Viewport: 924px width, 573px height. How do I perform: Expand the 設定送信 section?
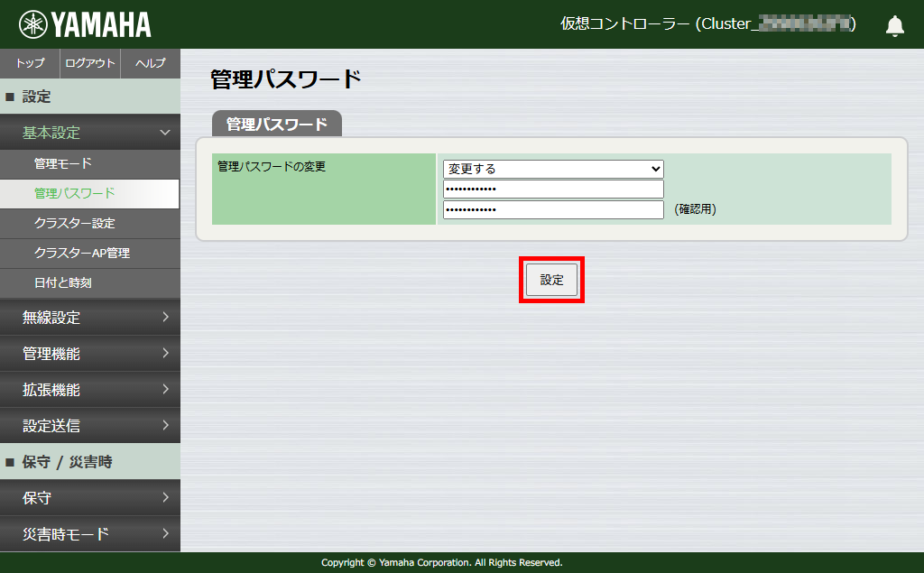90,426
